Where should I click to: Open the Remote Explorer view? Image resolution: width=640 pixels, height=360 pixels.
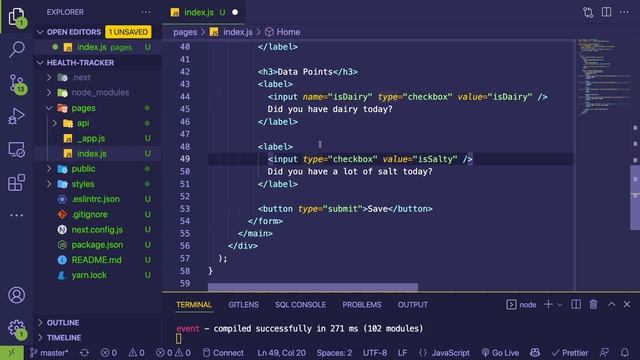(16, 149)
